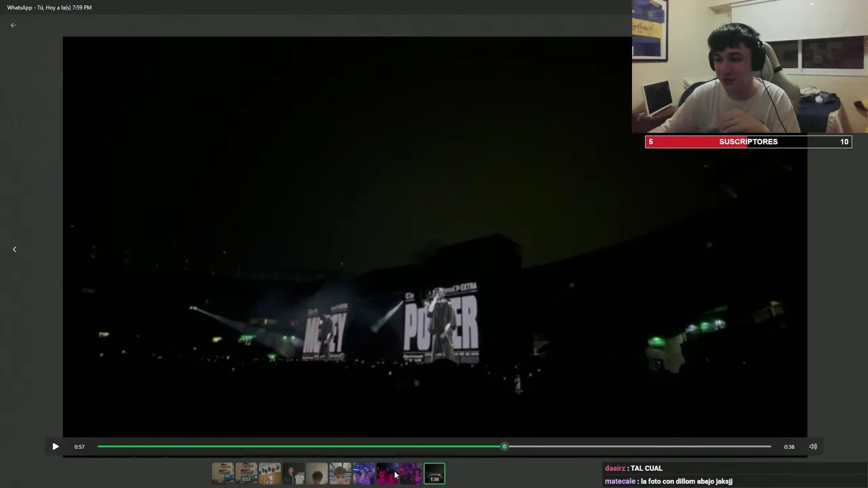The image size is (868, 488).
Task: Click the elapsed time label 0:57
Action: [79, 447]
